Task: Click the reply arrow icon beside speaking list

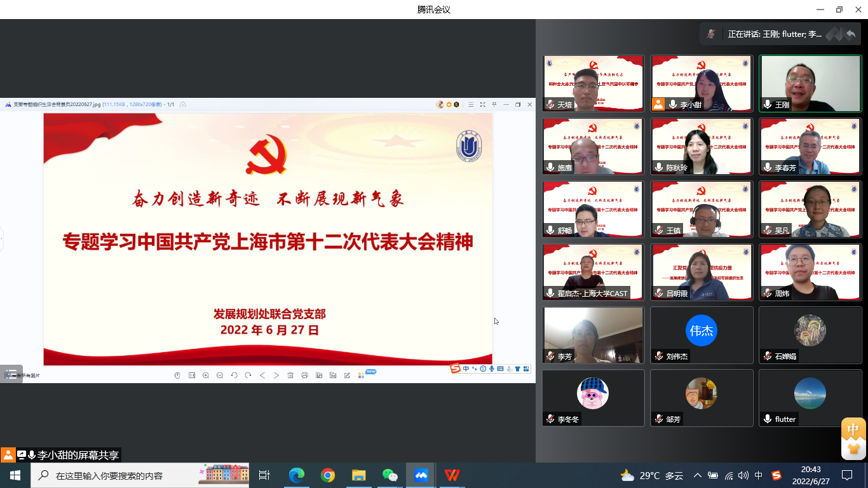Action: tap(850, 34)
